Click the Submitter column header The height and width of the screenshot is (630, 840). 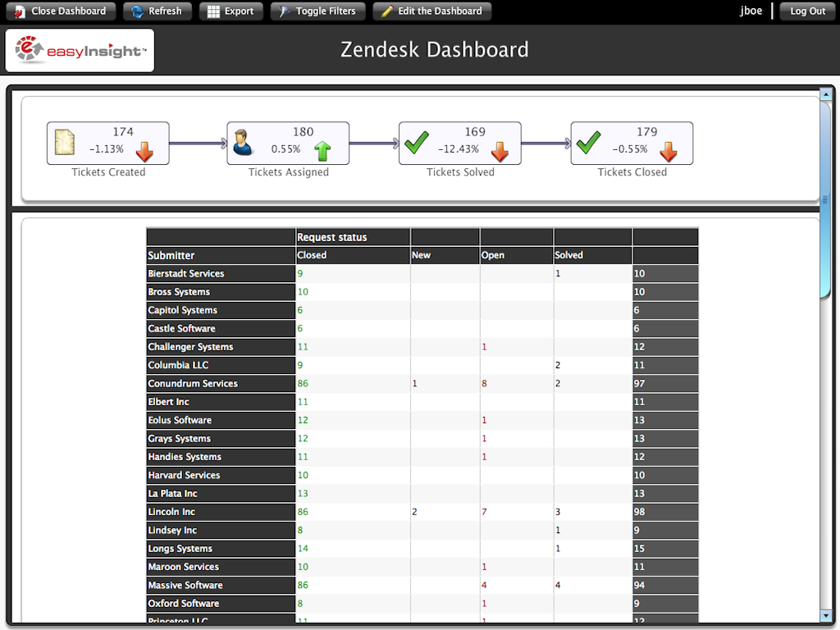[171, 255]
